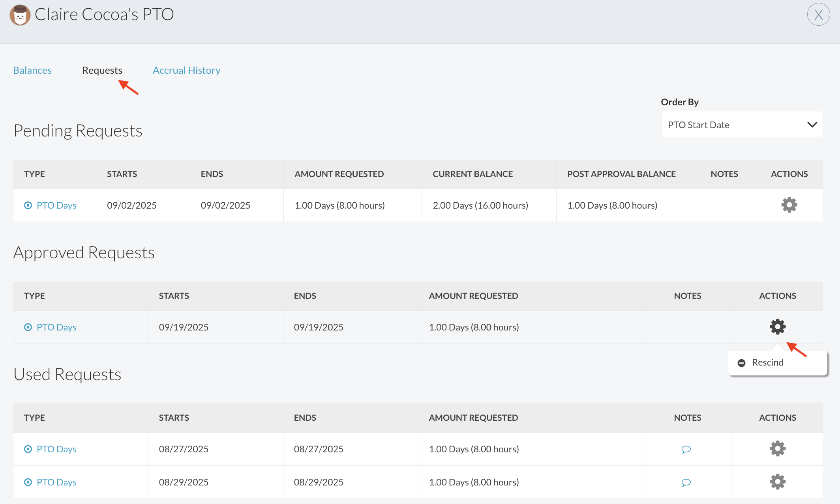
Task: Click gear icon for approved 09/19/2025 request
Action: pos(777,327)
